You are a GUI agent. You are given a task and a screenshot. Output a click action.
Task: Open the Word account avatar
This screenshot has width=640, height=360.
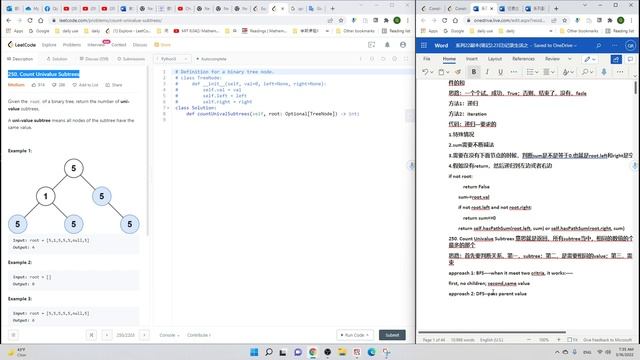631,46
